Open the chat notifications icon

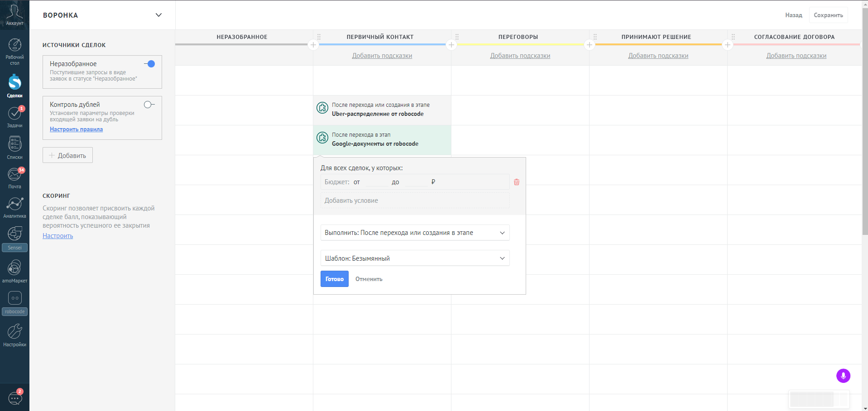click(15, 398)
